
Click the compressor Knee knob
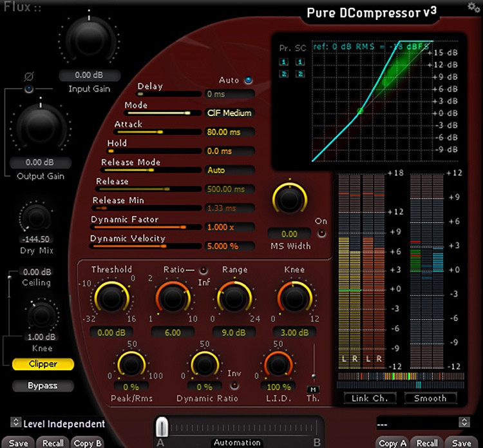pos(295,298)
